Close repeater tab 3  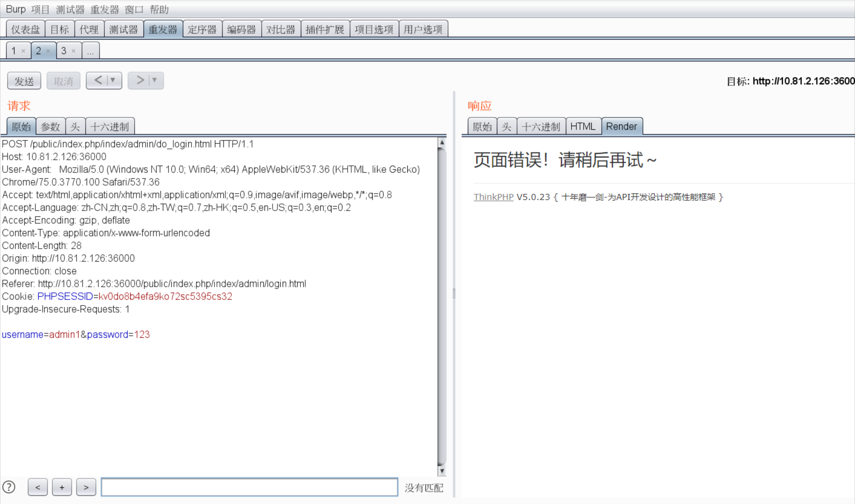tap(73, 51)
